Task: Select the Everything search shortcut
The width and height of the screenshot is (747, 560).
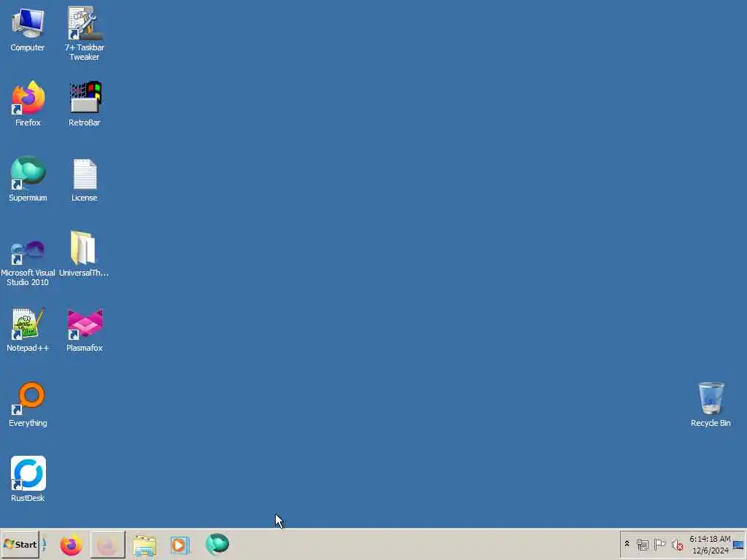Action: pyautogui.click(x=28, y=404)
